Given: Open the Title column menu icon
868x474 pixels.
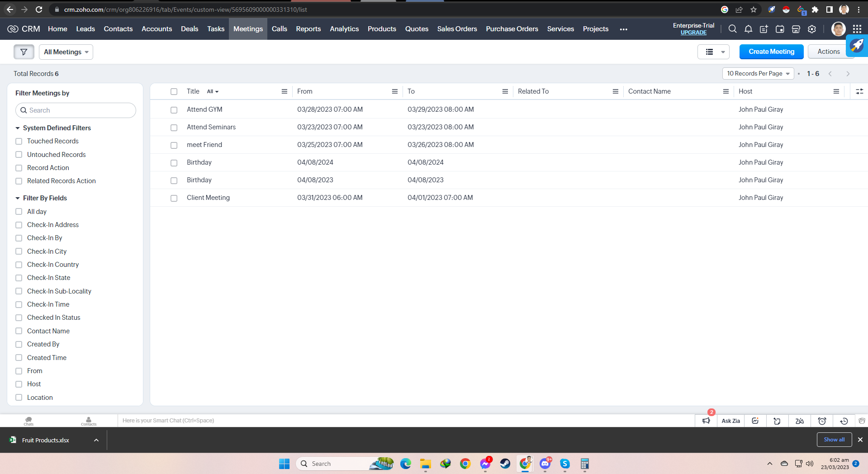Looking at the screenshot, I should (285, 91).
